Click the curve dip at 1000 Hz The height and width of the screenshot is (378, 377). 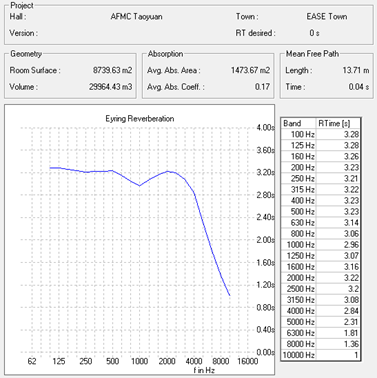[139, 186]
